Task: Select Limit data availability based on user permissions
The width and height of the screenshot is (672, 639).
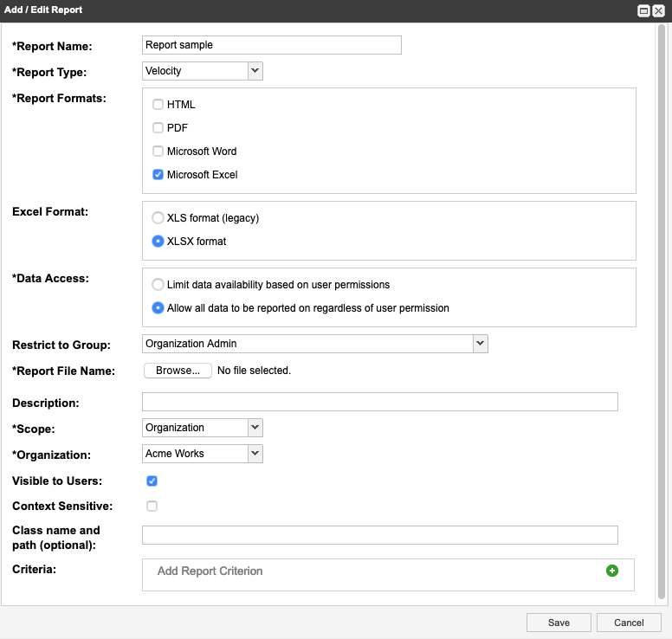Action: tap(158, 285)
